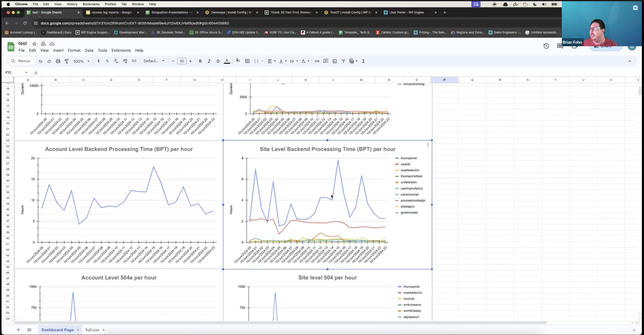644x335 pixels.
Task: Switch to the full.csv sheet tab
Action: coord(92,330)
